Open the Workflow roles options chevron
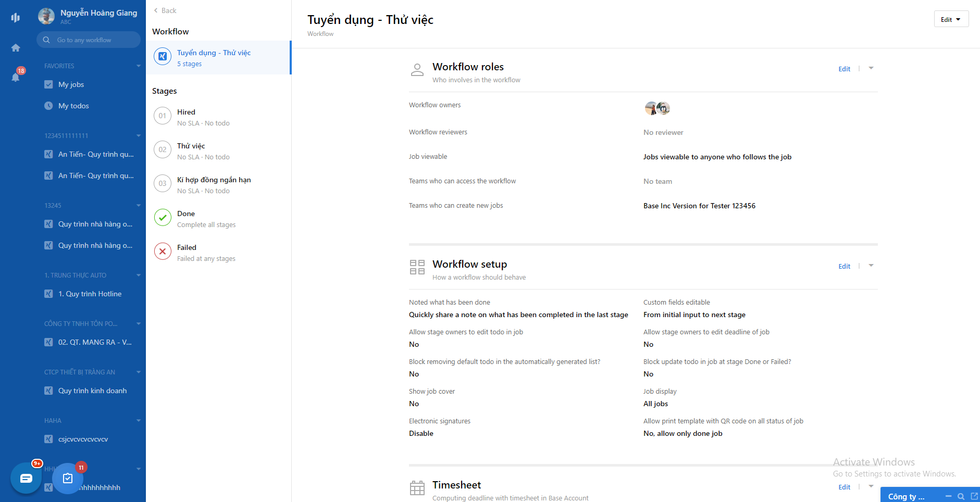 [x=871, y=68]
